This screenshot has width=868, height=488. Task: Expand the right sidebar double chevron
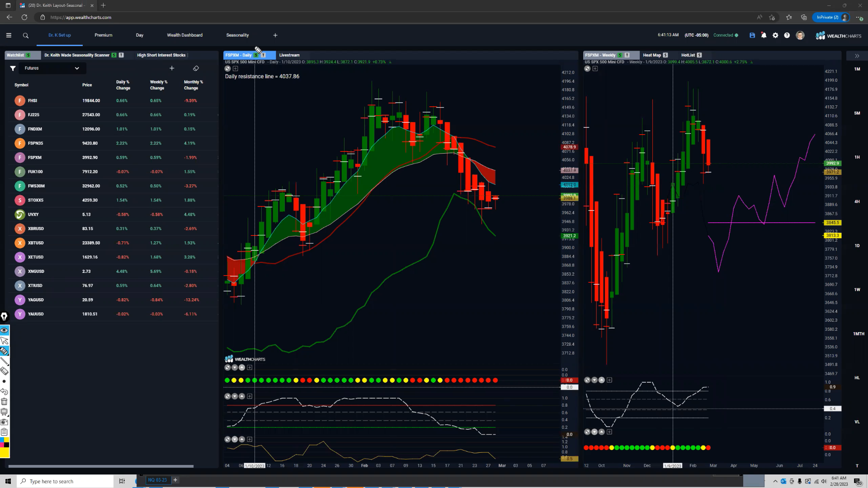coord(857,56)
